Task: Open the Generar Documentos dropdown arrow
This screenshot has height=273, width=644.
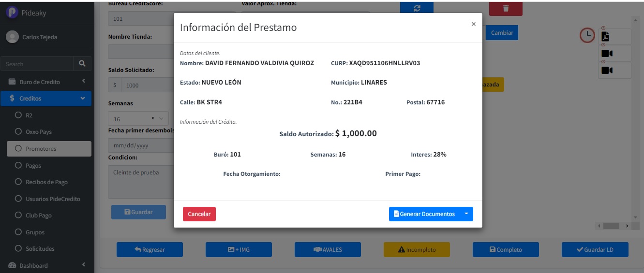Action: [466, 214]
